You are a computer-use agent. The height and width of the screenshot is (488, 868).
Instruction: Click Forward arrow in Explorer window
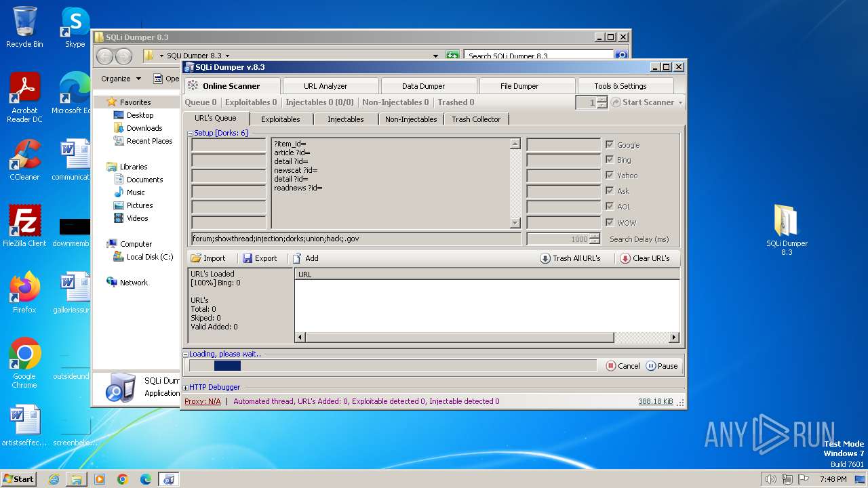(123, 56)
